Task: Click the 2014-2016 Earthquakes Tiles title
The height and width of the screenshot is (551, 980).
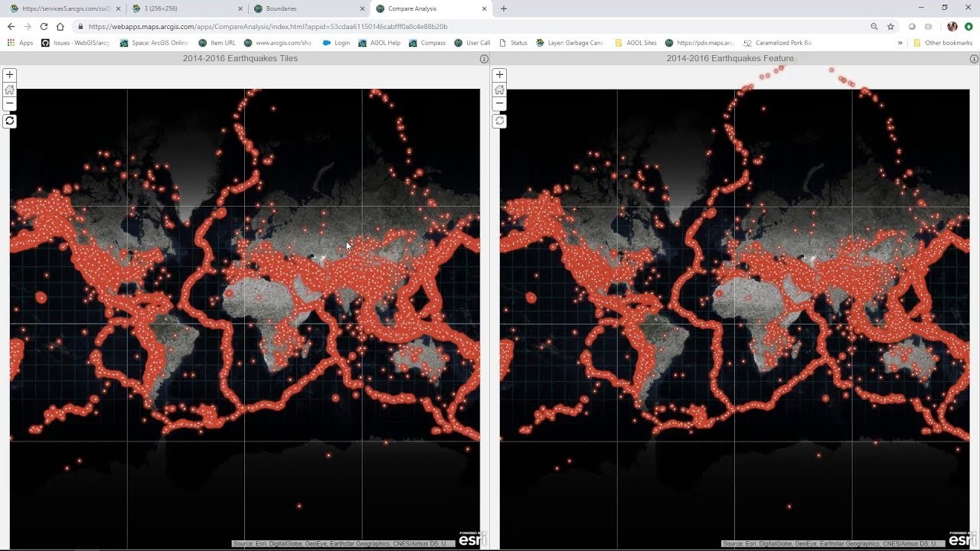Action: (240, 58)
